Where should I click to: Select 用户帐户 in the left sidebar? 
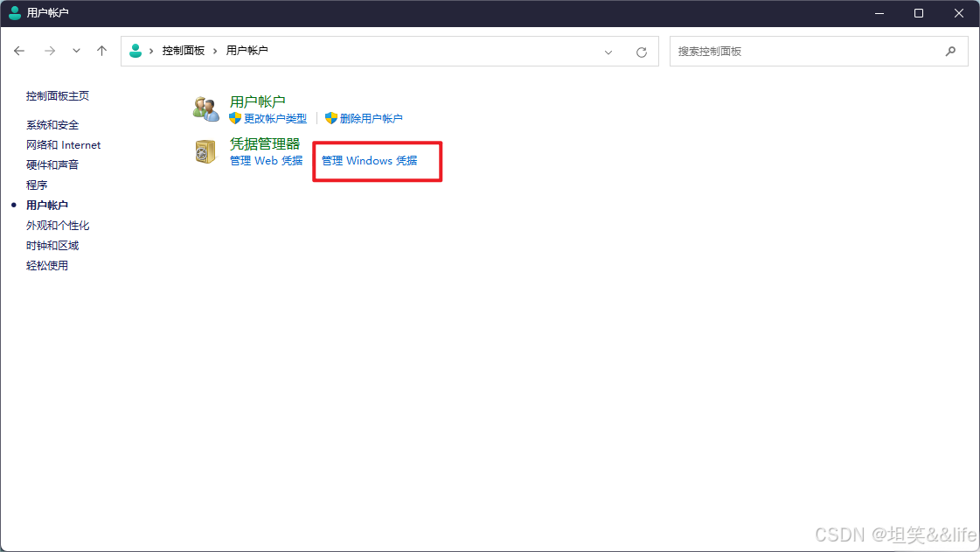click(x=47, y=205)
